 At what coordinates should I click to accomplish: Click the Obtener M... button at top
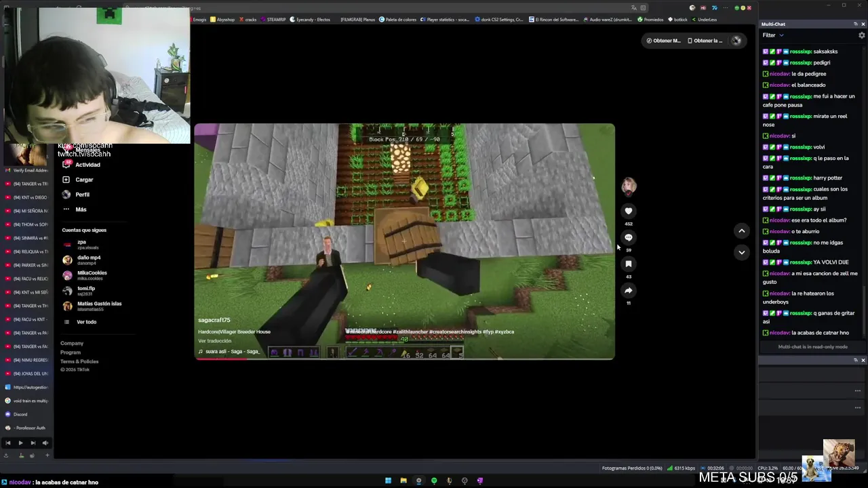(663, 41)
